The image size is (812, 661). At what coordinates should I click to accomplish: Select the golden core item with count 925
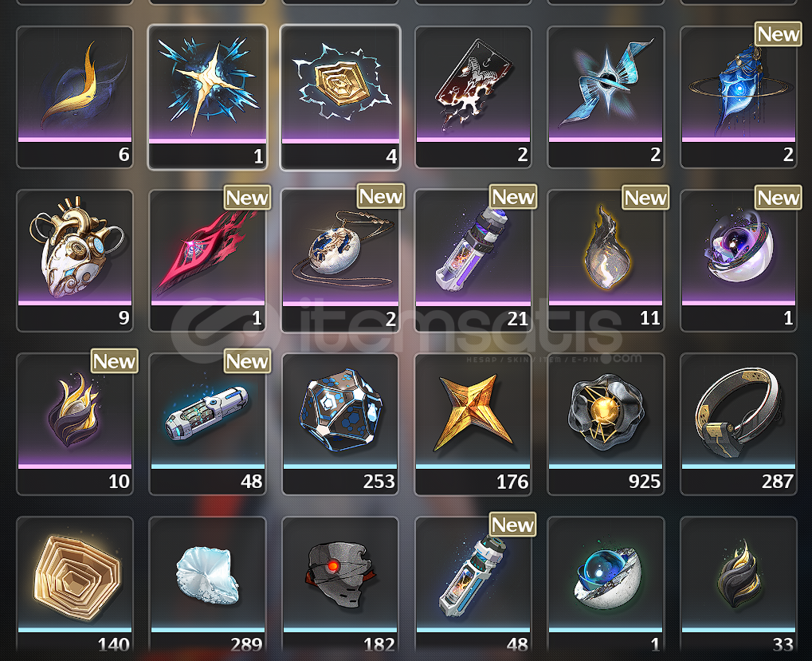coord(606,424)
